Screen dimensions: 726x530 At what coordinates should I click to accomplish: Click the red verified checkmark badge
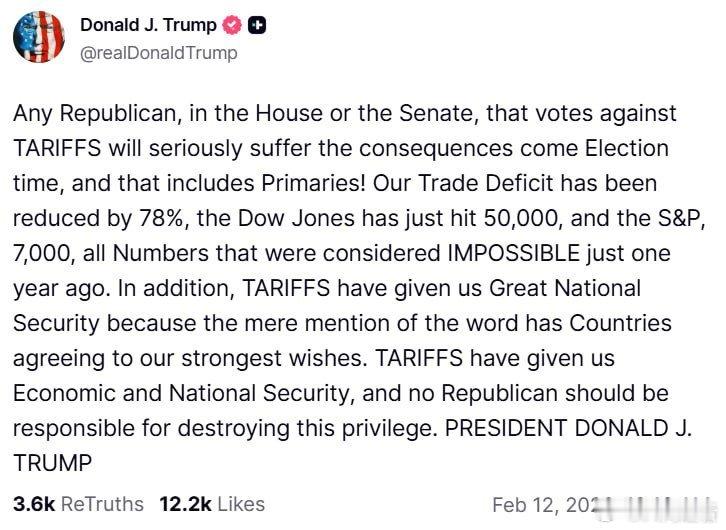click(233, 26)
